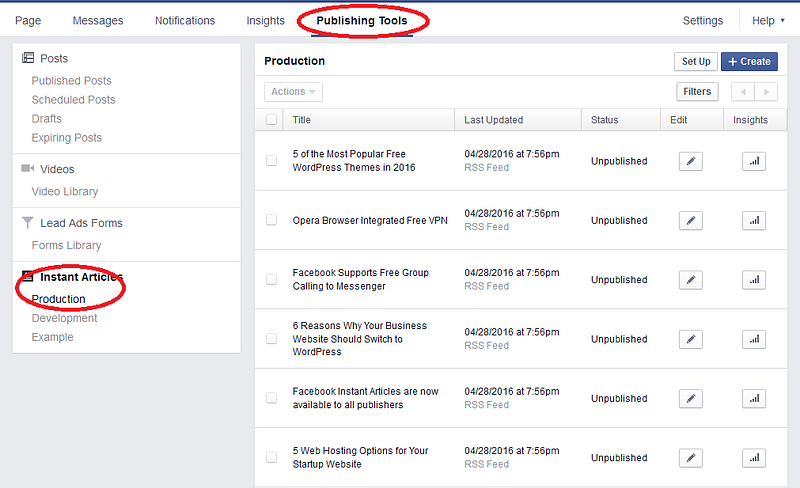This screenshot has height=488, width=800.
Task: Switch to the Messages tab
Action: click(x=98, y=20)
